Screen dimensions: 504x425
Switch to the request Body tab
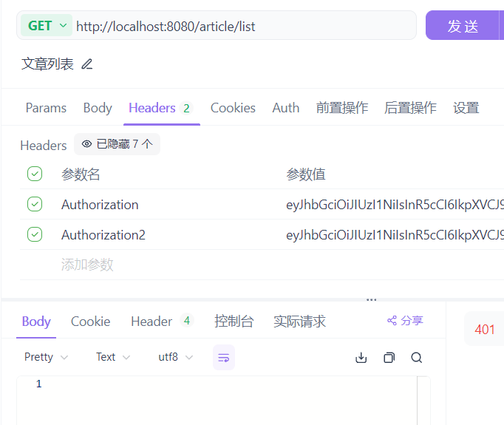(98, 108)
